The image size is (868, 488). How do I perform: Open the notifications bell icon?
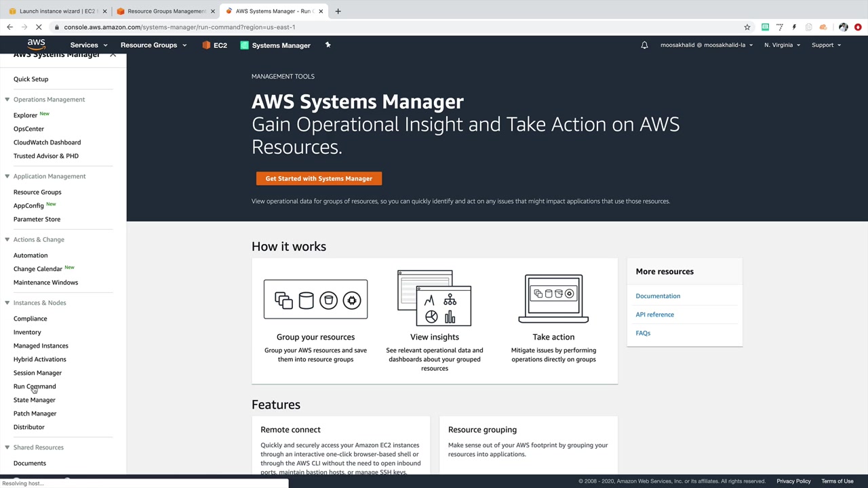(644, 45)
